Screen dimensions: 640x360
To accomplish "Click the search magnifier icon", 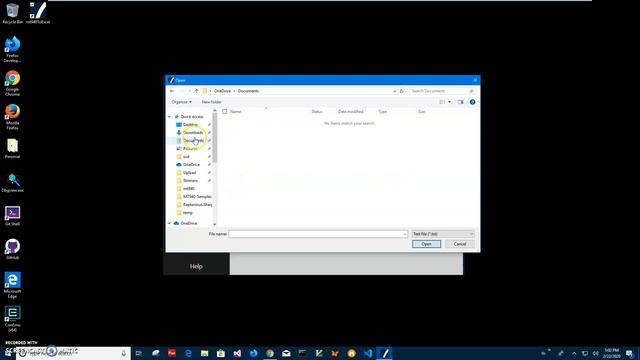I will pos(471,91).
